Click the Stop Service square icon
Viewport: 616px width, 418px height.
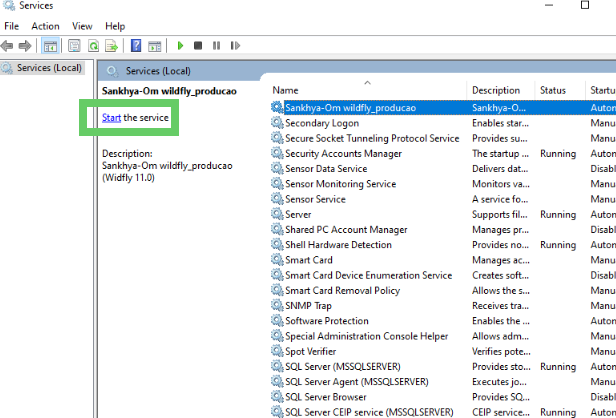(x=198, y=46)
